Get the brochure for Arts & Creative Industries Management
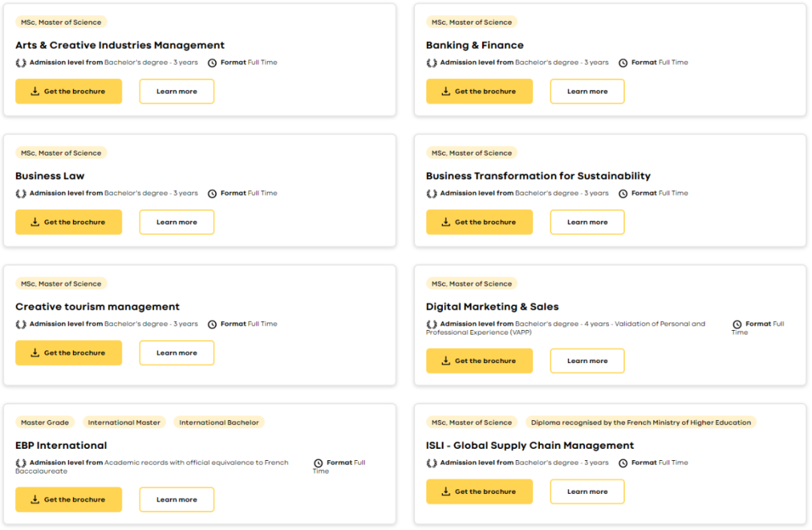 tap(68, 92)
